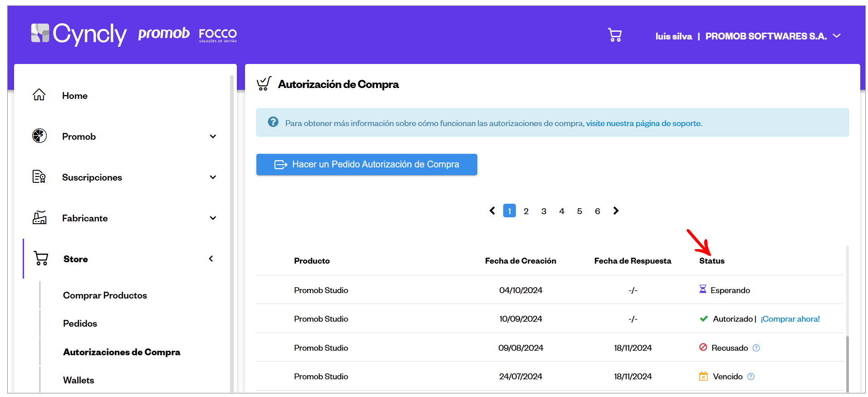Image resolution: width=868 pixels, height=397 pixels.
Task: Open Pedidos submenu item
Action: point(80,323)
